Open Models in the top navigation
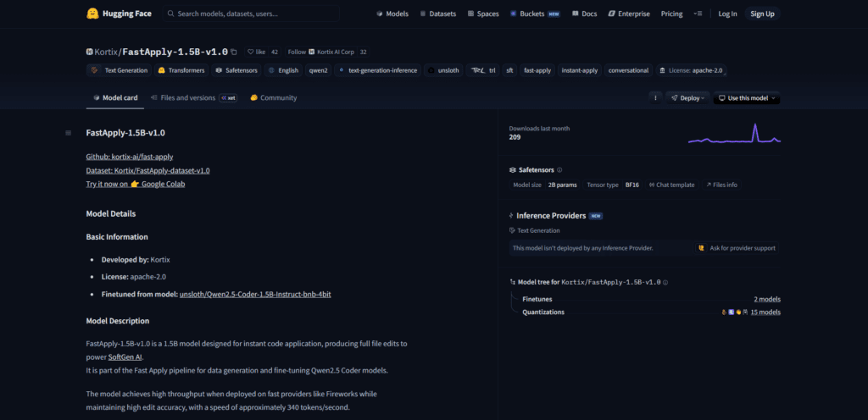This screenshot has width=868, height=420. (x=392, y=14)
